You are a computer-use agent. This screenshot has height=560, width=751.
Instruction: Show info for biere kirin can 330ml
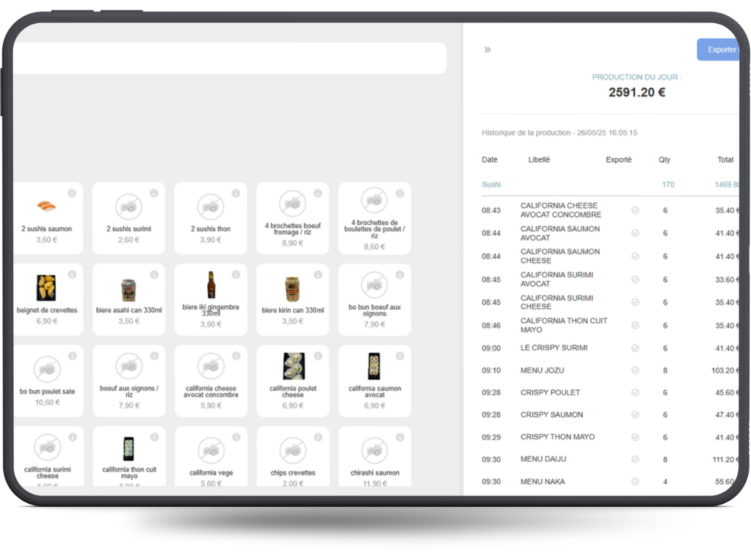(318, 275)
